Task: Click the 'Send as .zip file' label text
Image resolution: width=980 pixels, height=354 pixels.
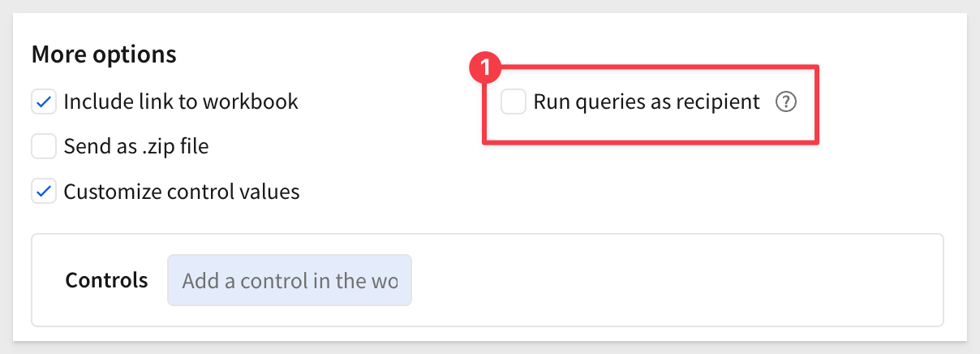Action: tap(136, 147)
